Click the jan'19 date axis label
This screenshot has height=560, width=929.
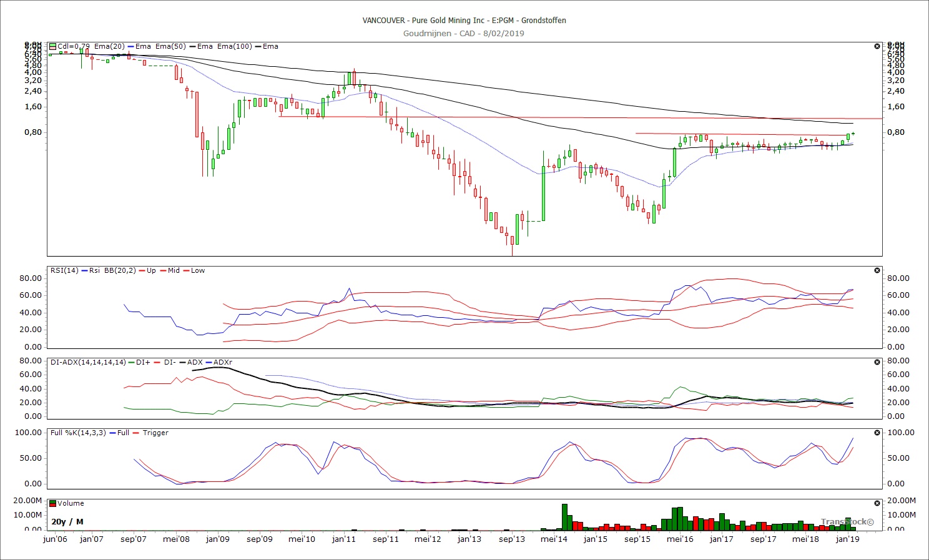(x=847, y=539)
